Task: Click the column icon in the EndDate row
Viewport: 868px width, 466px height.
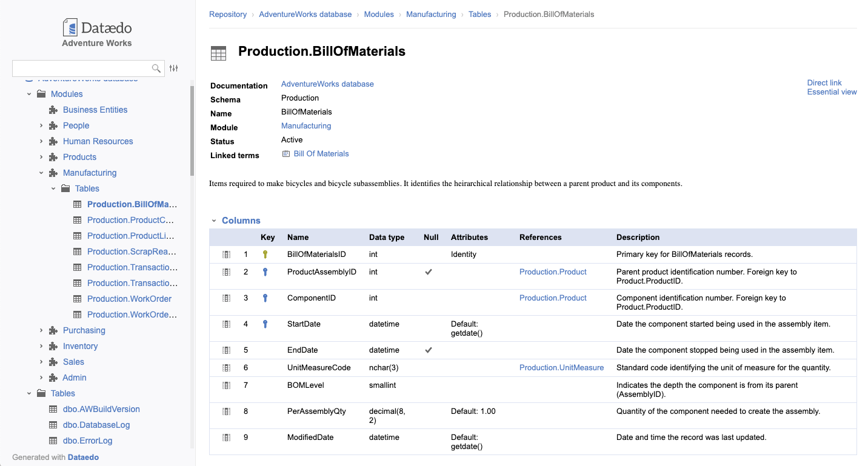Action: (x=227, y=350)
